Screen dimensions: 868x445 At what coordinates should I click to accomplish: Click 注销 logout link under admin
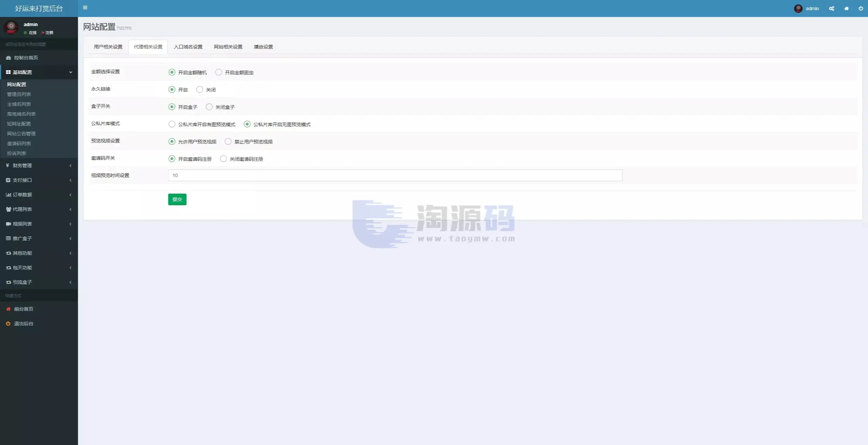click(47, 33)
